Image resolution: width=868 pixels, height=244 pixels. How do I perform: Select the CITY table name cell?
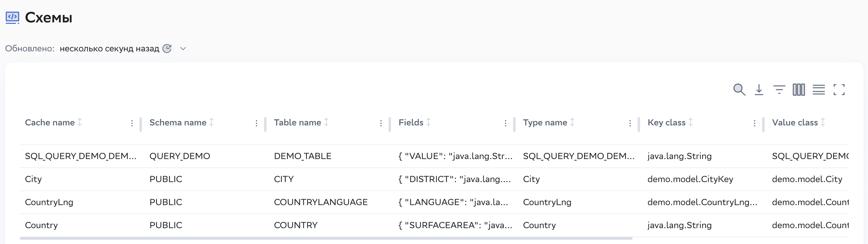(x=284, y=179)
